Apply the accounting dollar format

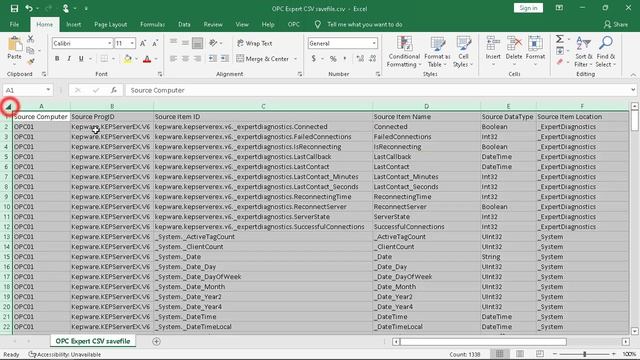tap(313, 59)
